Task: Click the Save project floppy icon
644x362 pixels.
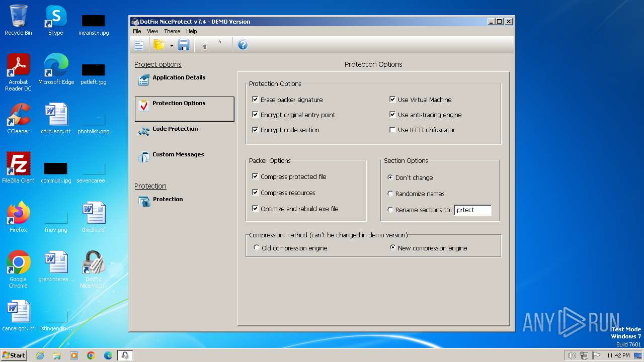Action: tap(184, 45)
